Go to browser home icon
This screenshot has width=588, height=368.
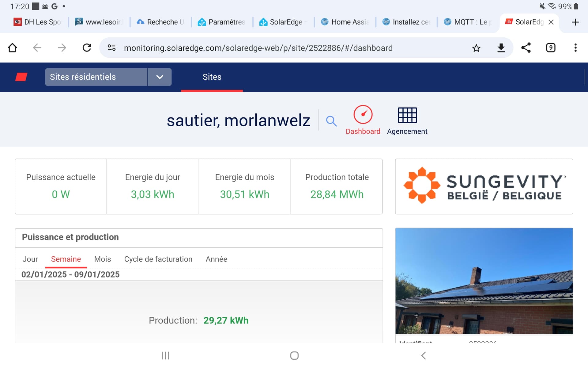pyautogui.click(x=12, y=48)
